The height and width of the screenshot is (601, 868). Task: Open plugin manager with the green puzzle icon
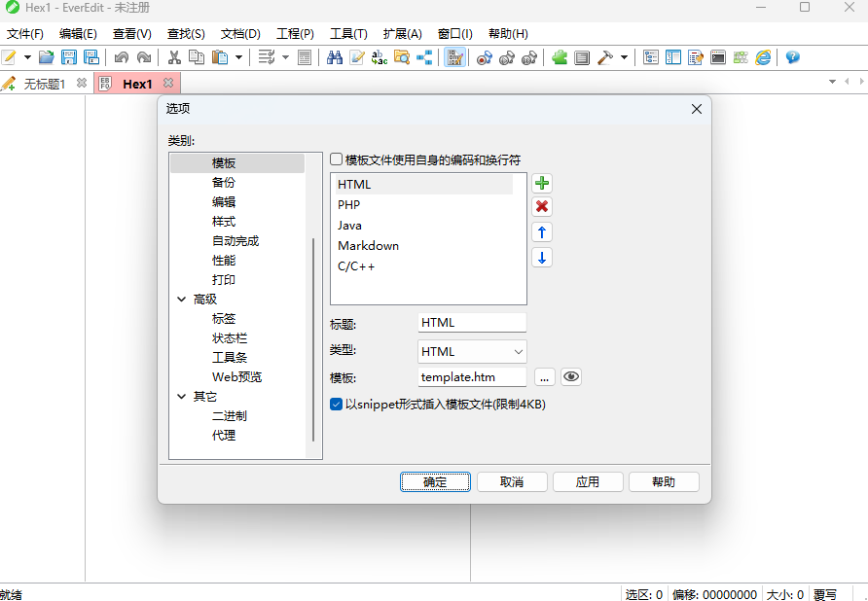tap(560, 57)
